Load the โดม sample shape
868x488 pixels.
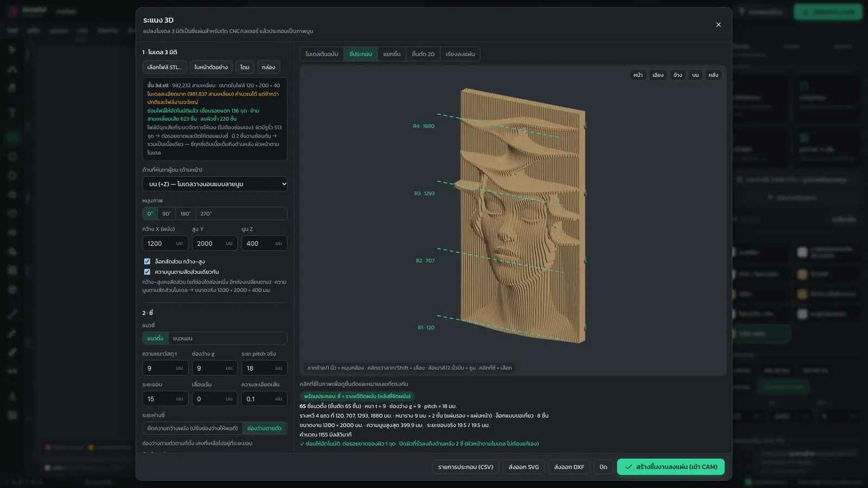pos(245,67)
